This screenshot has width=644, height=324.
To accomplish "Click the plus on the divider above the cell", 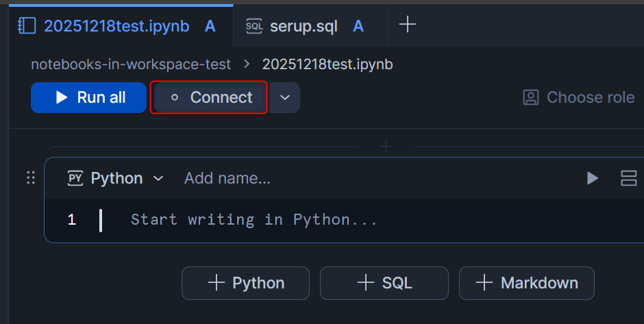I will [x=386, y=147].
